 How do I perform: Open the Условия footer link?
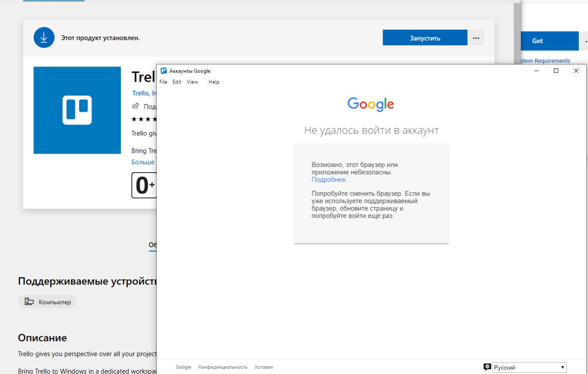click(x=264, y=367)
